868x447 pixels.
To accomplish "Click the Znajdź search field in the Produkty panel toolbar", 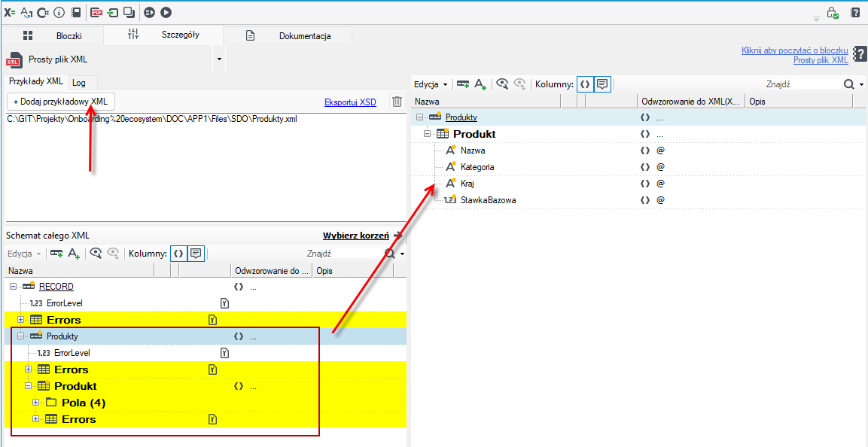I will pos(802,84).
